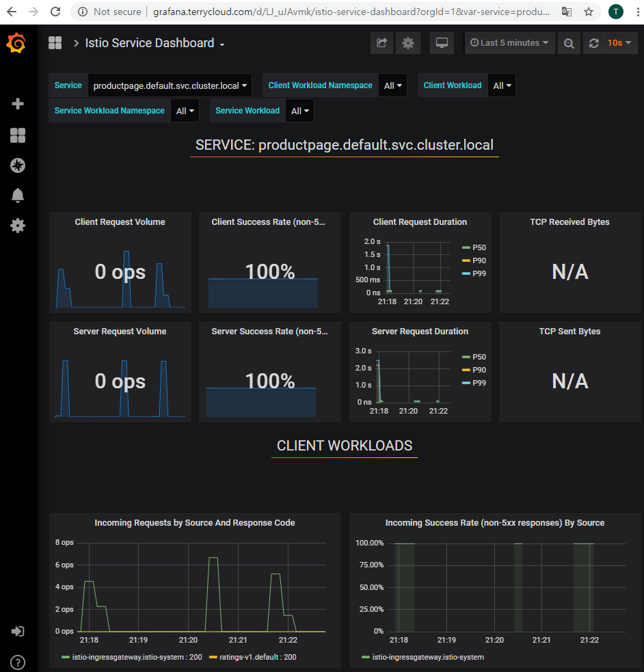The image size is (644, 672).
Task: Click the Sign in arrow icon in sidebar
Action: pos(18,631)
